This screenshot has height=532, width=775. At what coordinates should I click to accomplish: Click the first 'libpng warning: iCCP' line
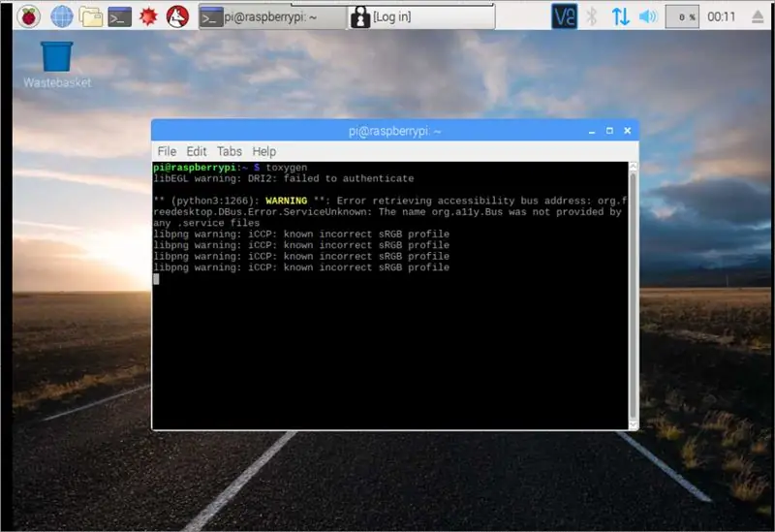point(301,234)
